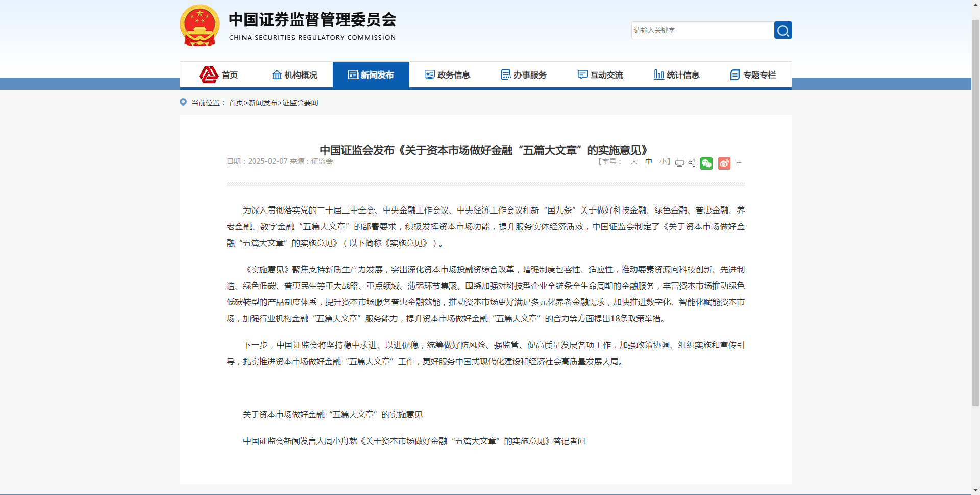The height and width of the screenshot is (495, 980).
Task: Click the page vertical scrollbar thumb
Action: pyautogui.click(x=975, y=213)
